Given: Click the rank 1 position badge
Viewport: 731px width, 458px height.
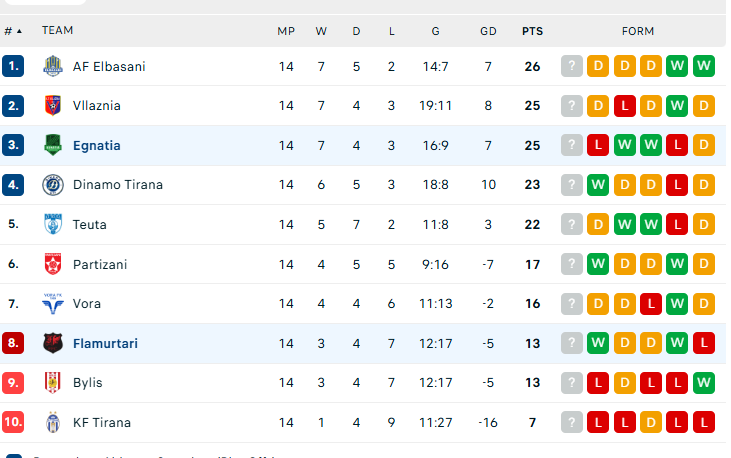Looking at the screenshot, I should coord(13,67).
